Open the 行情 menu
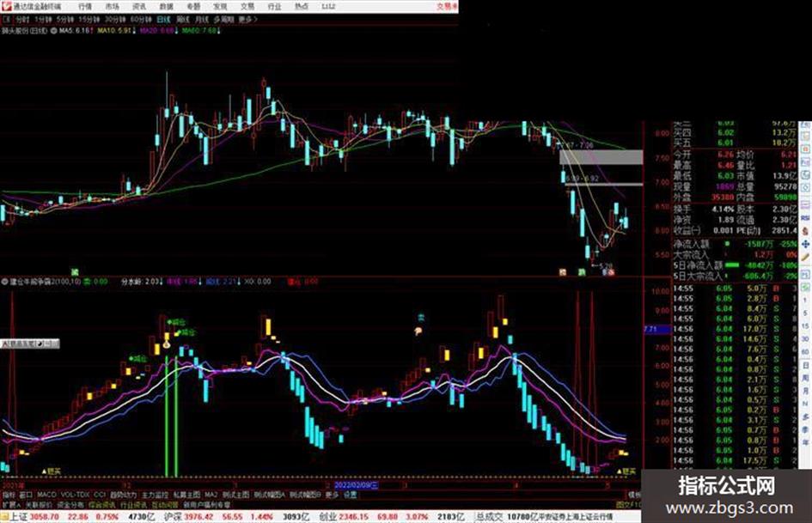This screenshot has height=523, width=812. click(85, 6)
